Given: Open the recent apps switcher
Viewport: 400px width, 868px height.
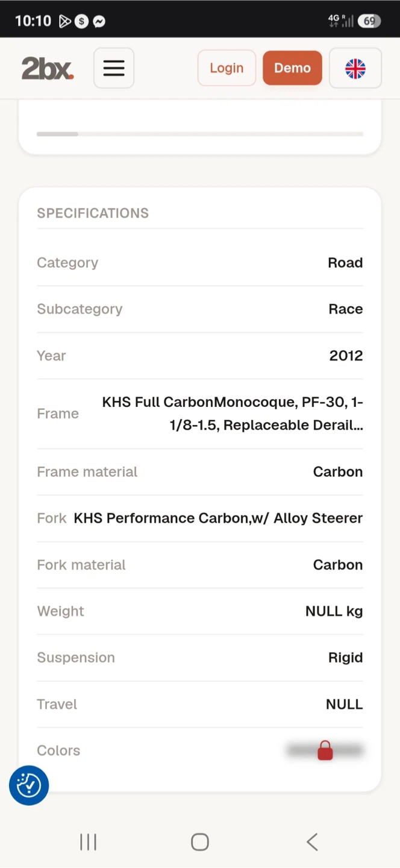Looking at the screenshot, I should [x=88, y=842].
